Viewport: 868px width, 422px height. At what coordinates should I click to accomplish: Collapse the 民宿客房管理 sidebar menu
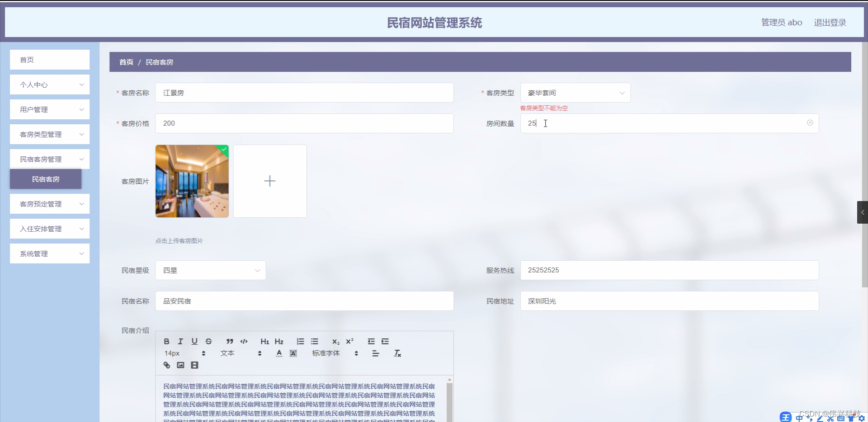pos(49,159)
